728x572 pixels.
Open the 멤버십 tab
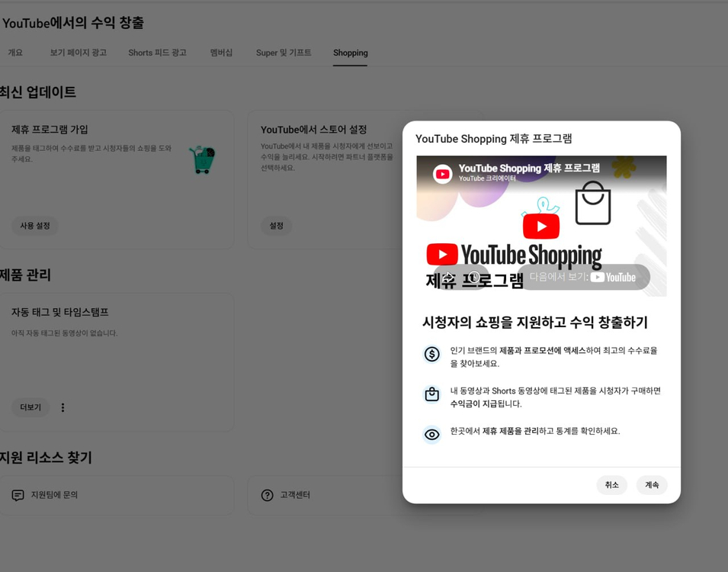click(x=221, y=53)
